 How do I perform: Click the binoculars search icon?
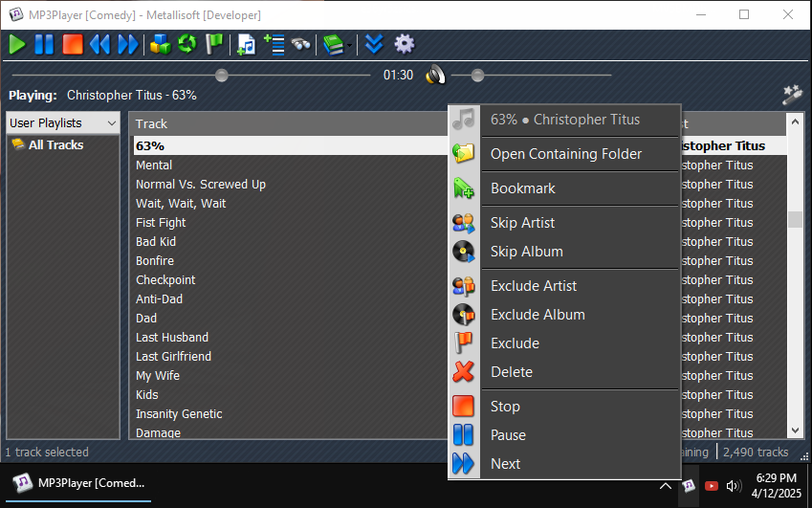click(300, 44)
